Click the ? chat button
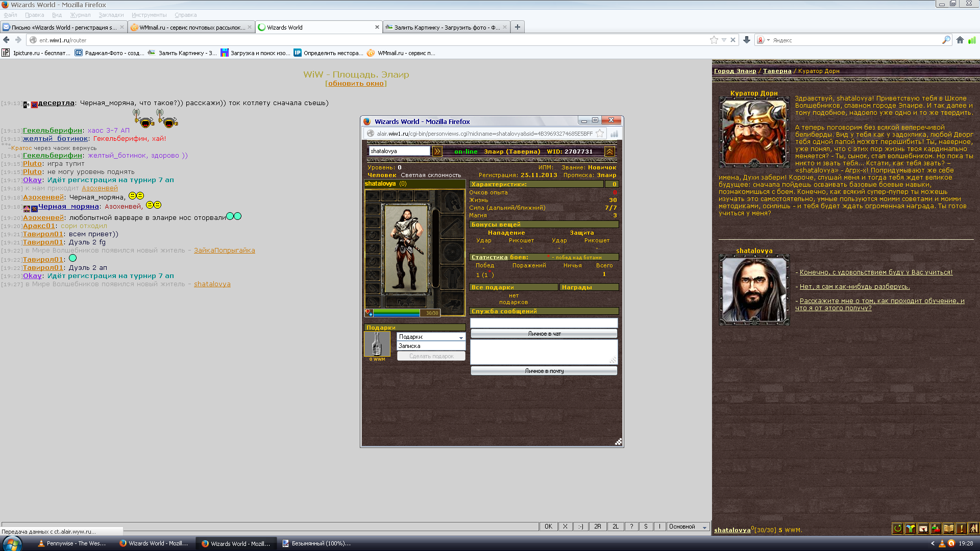 coord(631,527)
